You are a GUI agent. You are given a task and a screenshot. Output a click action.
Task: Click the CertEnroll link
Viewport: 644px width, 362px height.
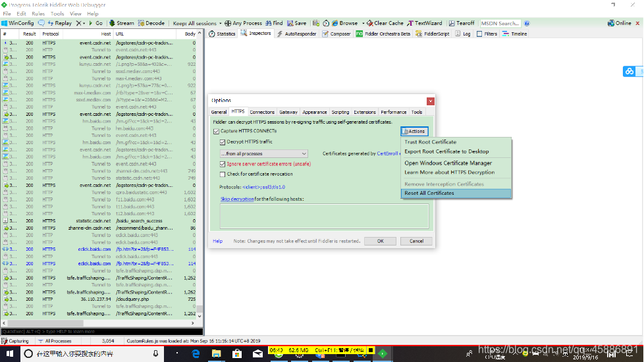click(x=387, y=153)
